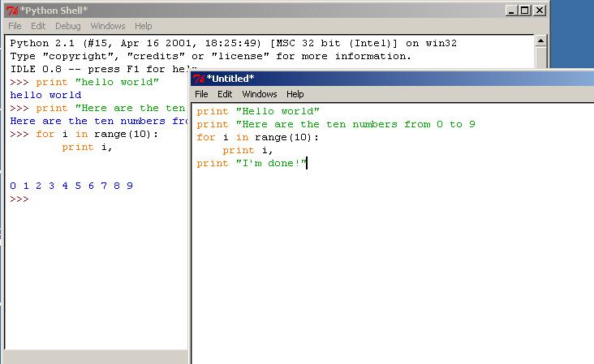
Task: Click the "0 1 2 3 4 5 6 7 8 9" output line
Action: coord(71,186)
